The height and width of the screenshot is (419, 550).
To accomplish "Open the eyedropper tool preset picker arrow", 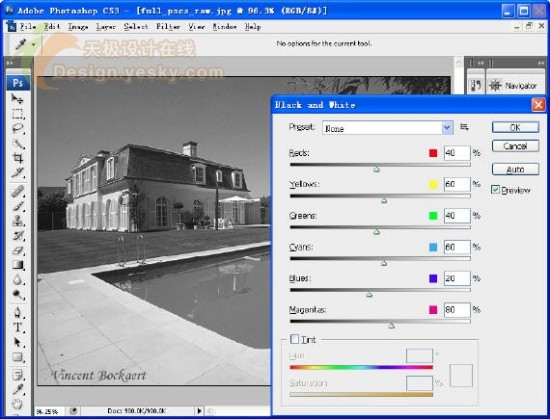I will pyautogui.click(x=34, y=45).
